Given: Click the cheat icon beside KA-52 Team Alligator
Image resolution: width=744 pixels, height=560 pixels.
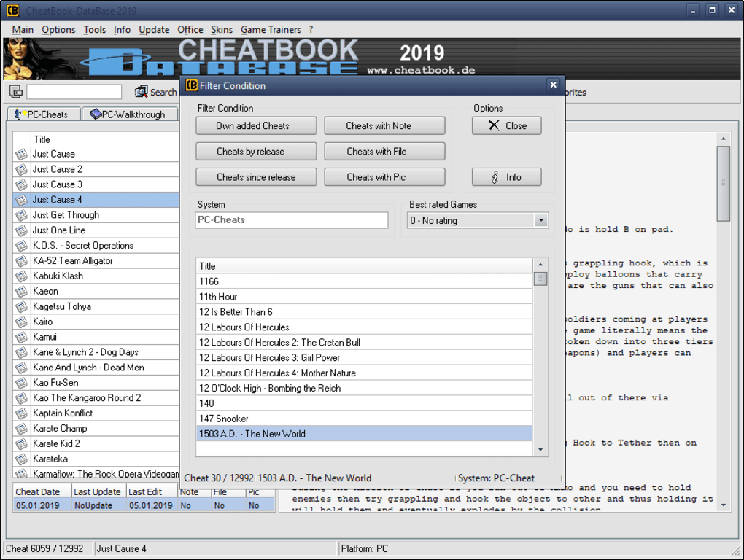Looking at the screenshot, I should pyautogui.click(x=21, y=261).
